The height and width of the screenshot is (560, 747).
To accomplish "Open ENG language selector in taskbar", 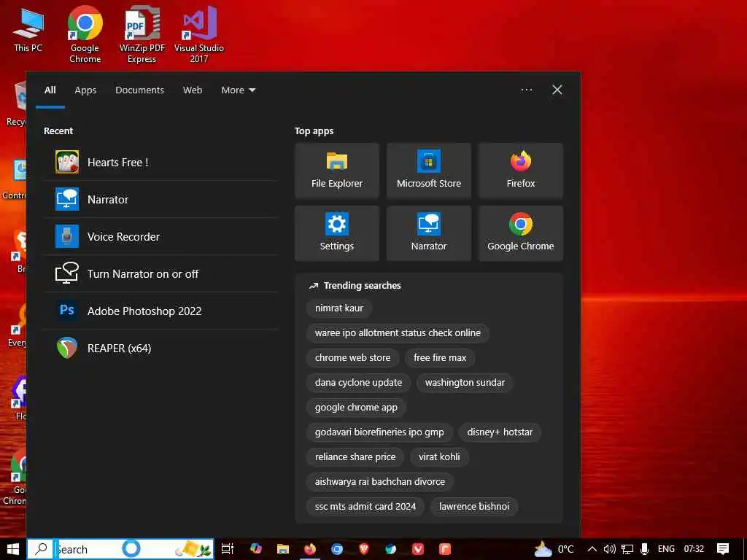I will pyautogui.click(x=666, y=549).
